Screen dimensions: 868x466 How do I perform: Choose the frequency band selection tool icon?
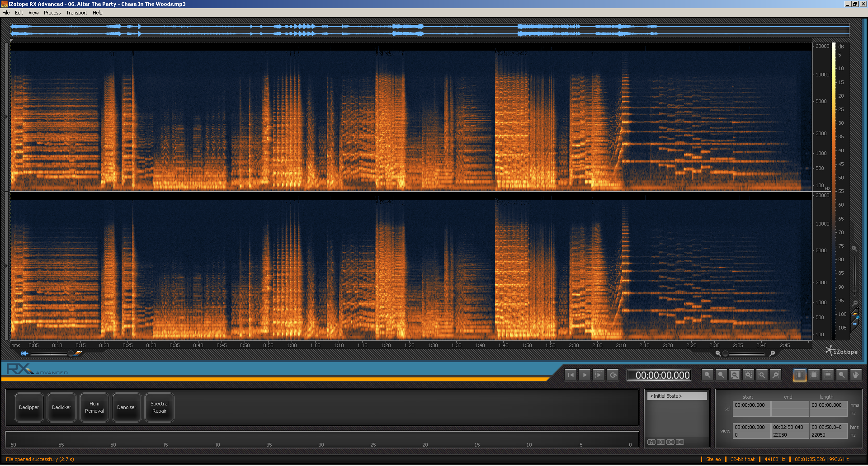(x=827, y=375)
